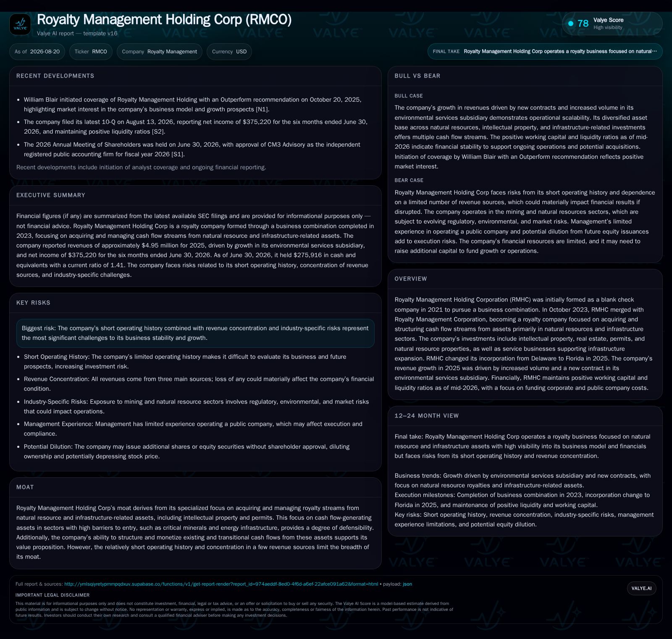The height and width of the screenshot is (639, 672).
Task: Click the Royalty Management Holding Corp (RMCO) title
Action: tap(164, 19)
